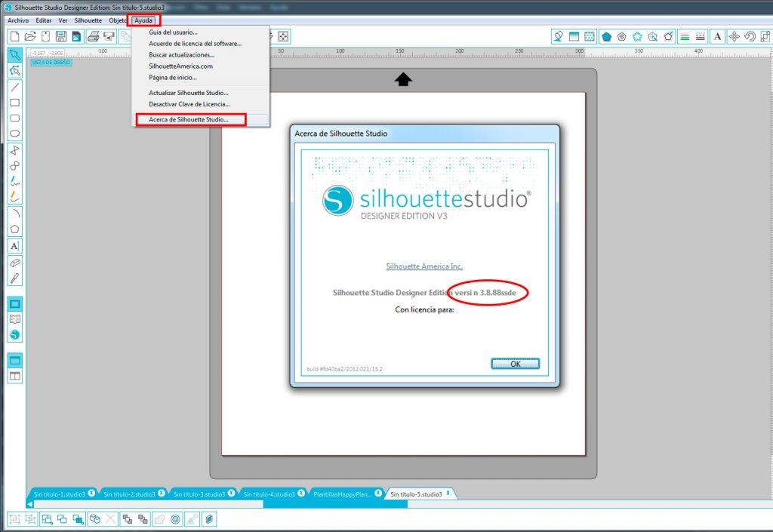The image size is (773, 532).
Task: Click the Offset icon in the bottom toolbar
Action: click(175, 518)
